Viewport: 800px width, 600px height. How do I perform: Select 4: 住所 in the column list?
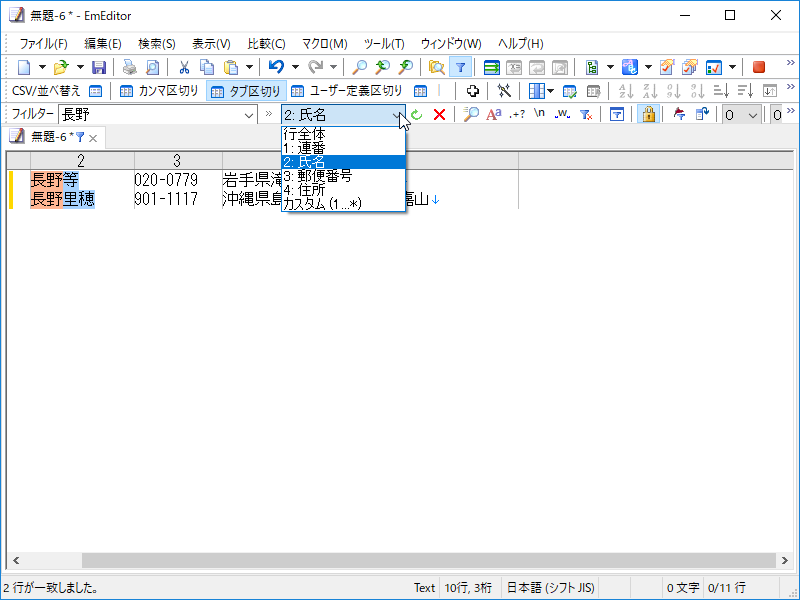pos(343,190)
